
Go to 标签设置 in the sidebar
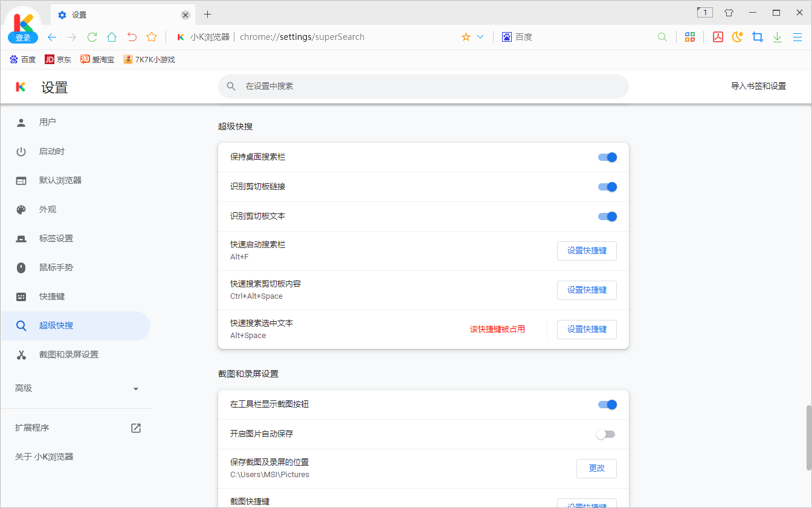(76, 238)
